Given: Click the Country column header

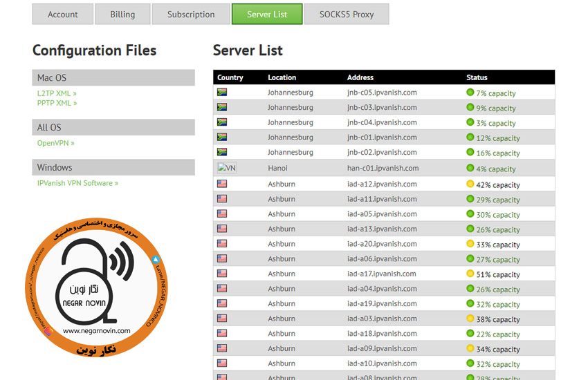Looking at the screenshot, I should 230,77.
